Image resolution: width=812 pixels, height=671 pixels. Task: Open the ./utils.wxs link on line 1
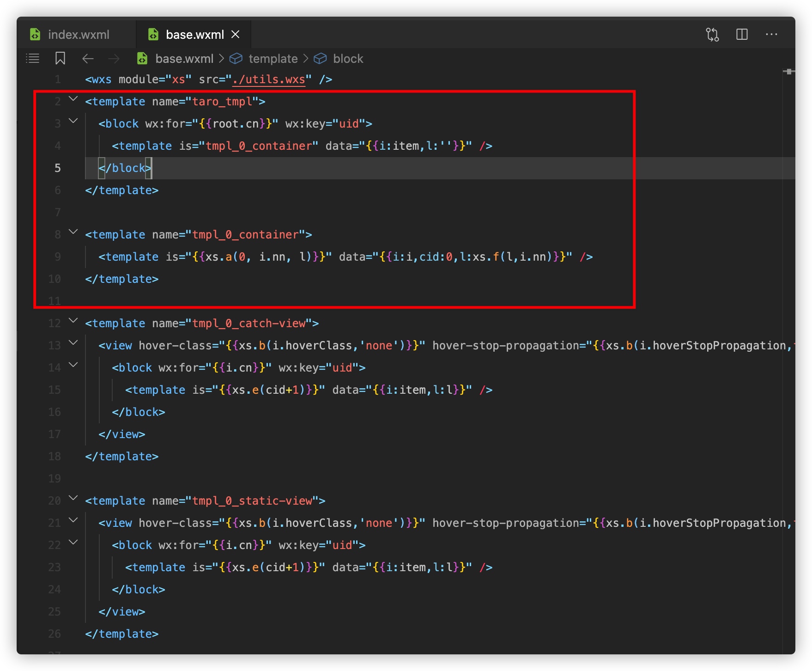tap(269, 79)
